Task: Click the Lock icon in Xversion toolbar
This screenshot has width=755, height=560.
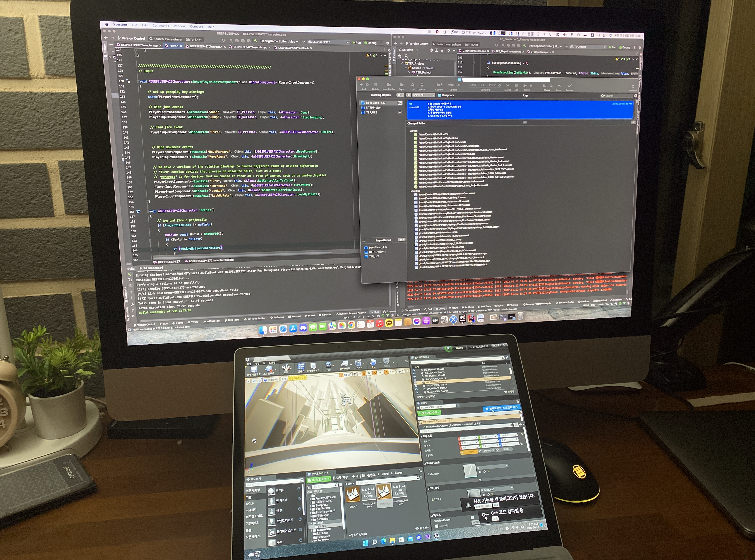Action: 412,85
